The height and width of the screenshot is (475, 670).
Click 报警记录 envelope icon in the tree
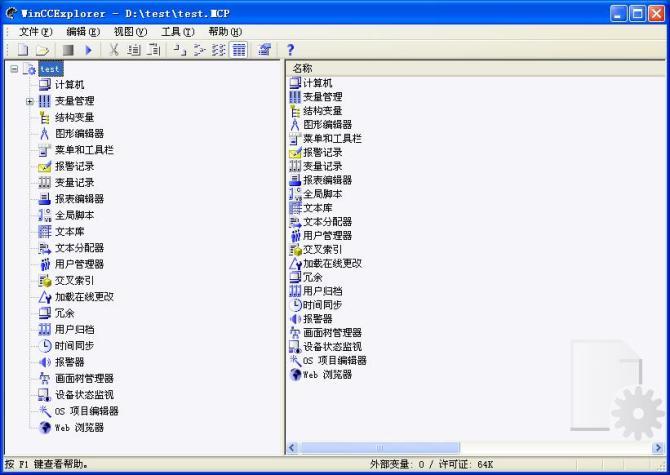coord(44,166)
